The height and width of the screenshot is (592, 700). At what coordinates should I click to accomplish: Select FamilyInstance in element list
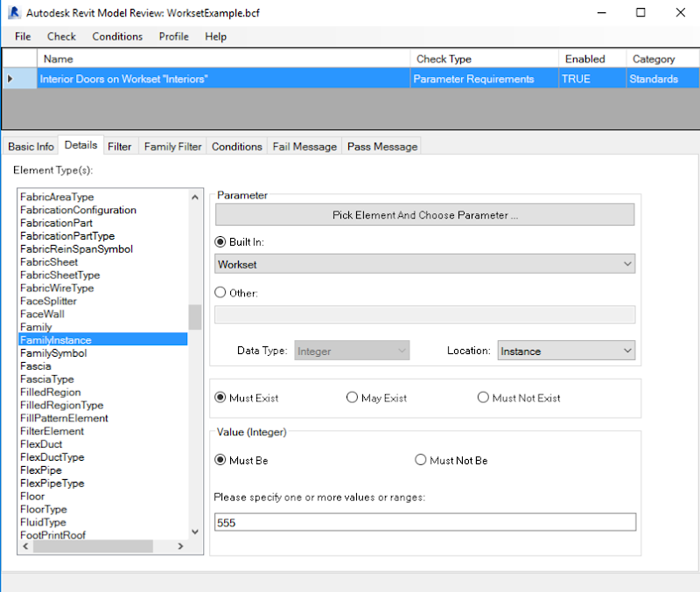pos(102,340)
